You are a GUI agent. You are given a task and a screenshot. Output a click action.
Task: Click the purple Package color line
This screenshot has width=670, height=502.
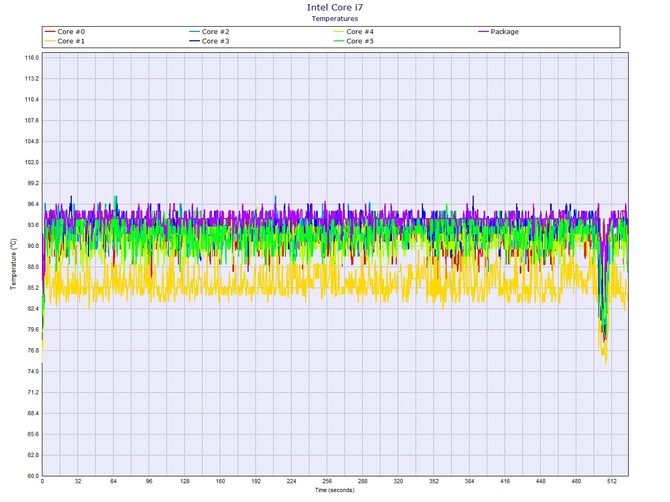point(483,32)
